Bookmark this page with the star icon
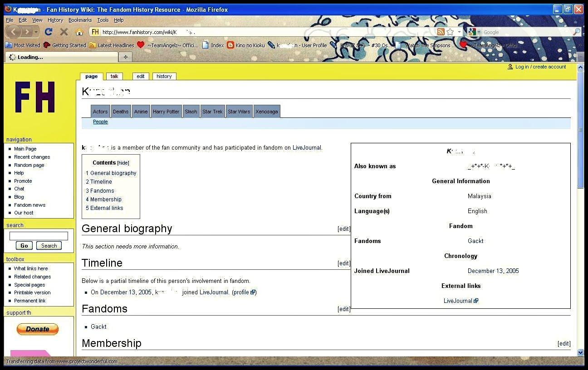 pyautogui.click(x=450, y=32)
